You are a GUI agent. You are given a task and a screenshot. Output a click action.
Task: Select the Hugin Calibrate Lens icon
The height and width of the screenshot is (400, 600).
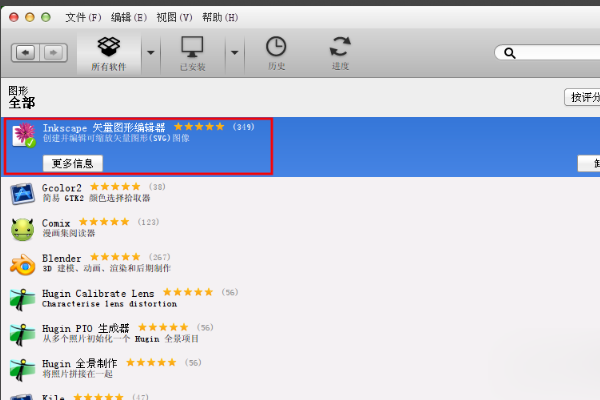22,300
